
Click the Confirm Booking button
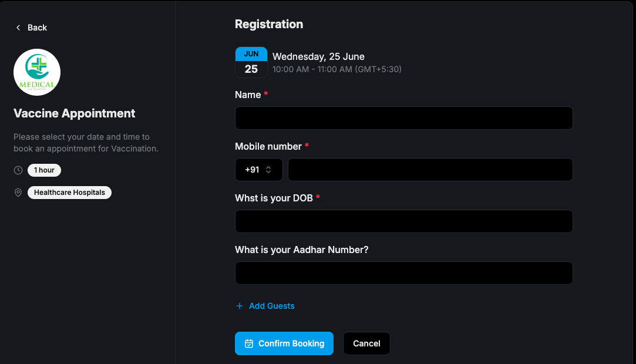284,343
